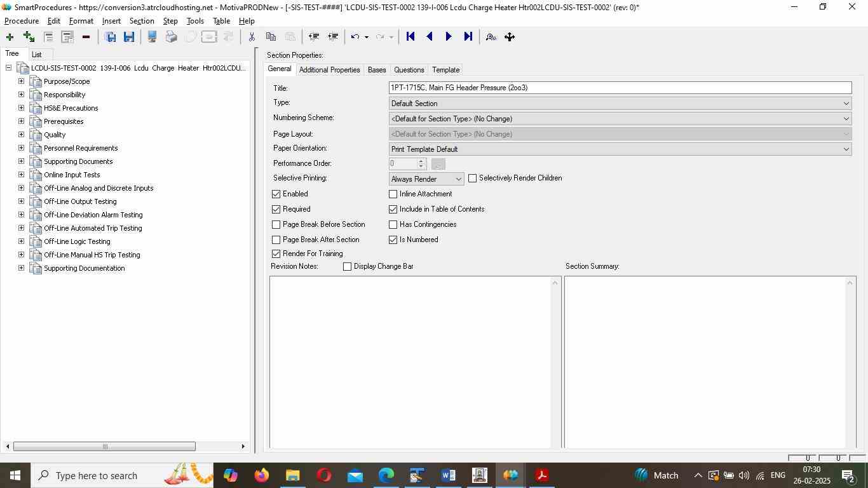This screenshot has height=488, width=868.
Task: Click the tree horizontal scrollbar thumb
Action: pos(104,447)
